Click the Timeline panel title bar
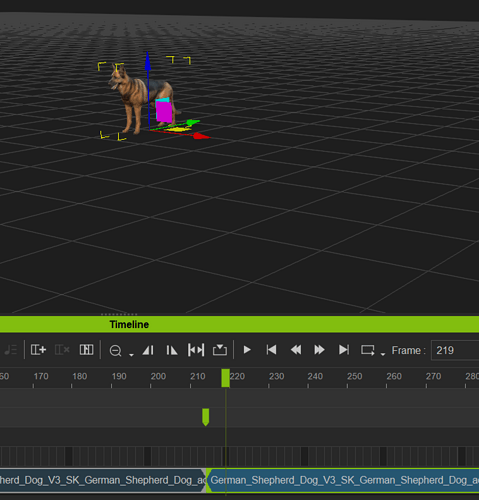 (239, 324)
